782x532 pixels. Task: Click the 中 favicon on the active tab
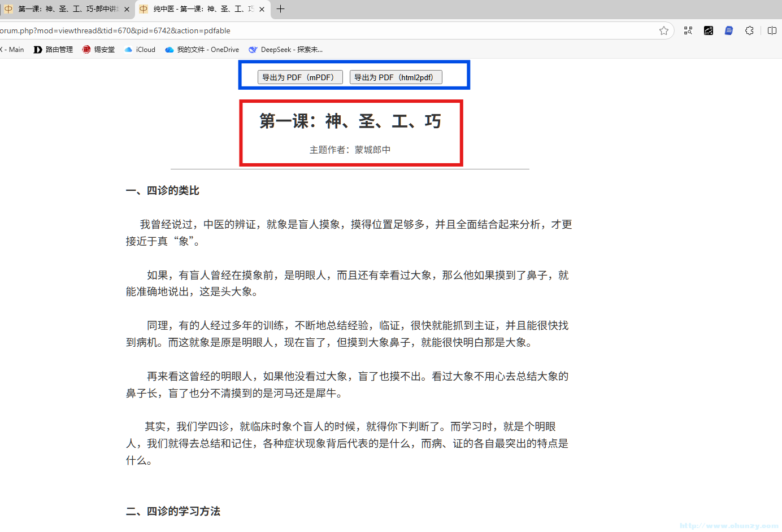click(143, 9)
